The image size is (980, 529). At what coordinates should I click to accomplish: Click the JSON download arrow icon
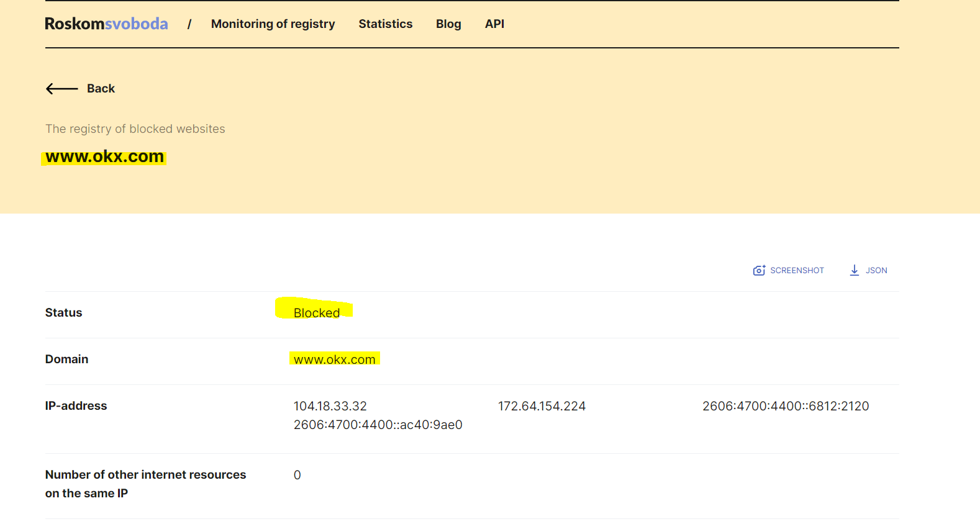coord(855,270)
